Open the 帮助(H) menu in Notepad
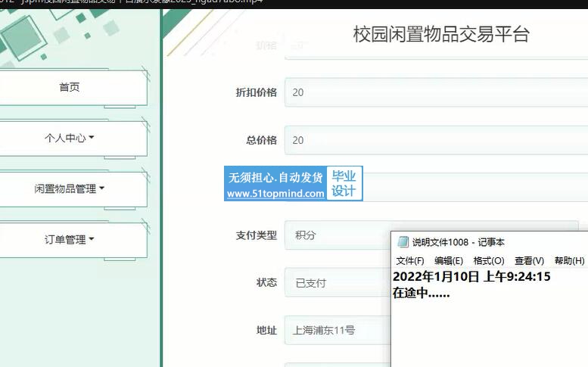The image size is (588, 367). click(x=569, y=260)
